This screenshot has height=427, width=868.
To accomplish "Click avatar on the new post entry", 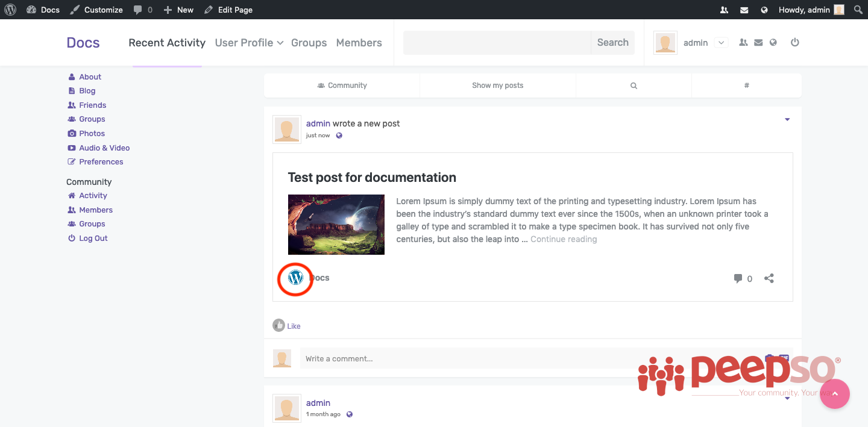I will (x=287, y=129).
